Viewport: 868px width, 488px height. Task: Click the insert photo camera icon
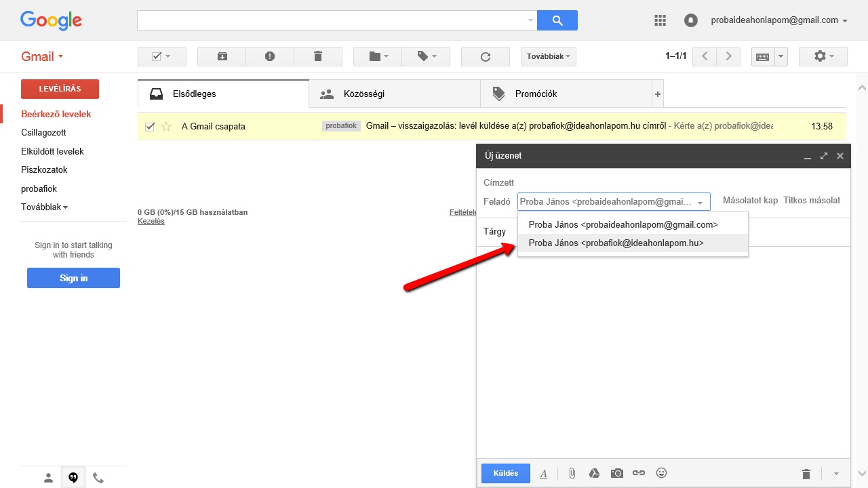click(x=616, y=473)
